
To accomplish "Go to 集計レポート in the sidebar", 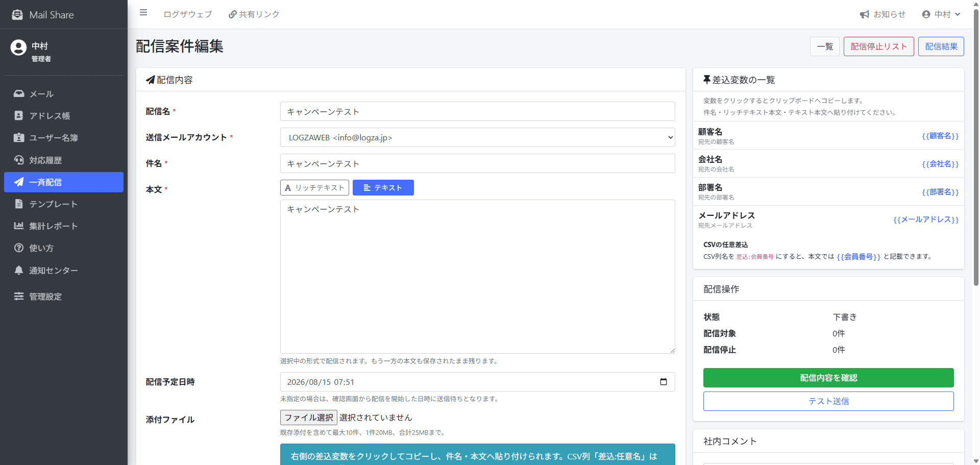I will point(64,226).
